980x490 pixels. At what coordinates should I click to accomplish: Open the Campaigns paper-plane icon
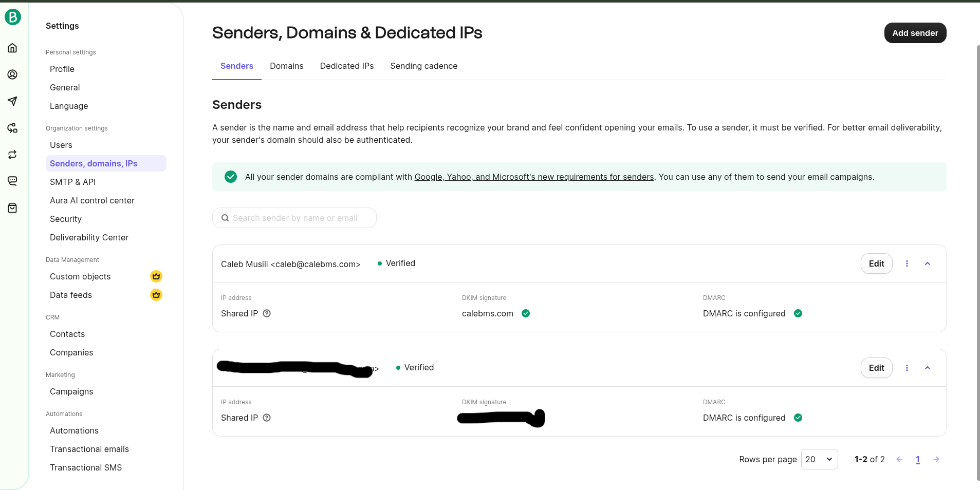(x=12, y=101)
